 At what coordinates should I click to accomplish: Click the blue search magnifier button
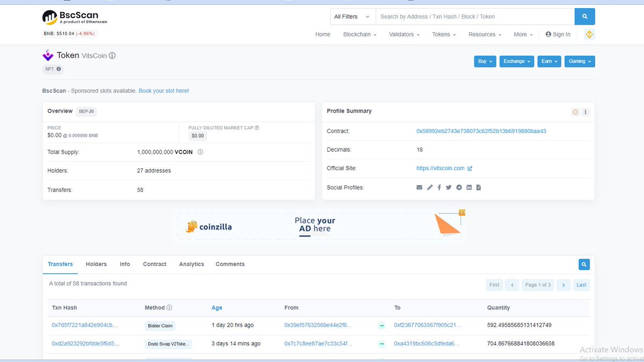click(x=584, y=17)
